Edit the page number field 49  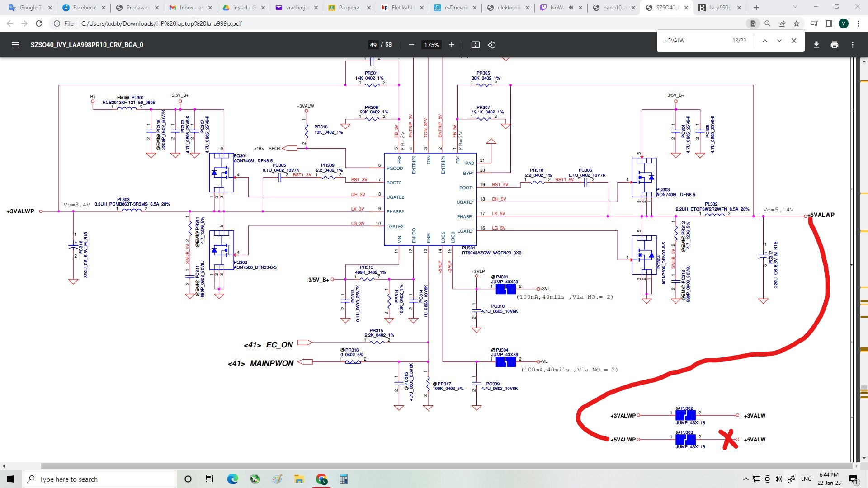[373, 45]
